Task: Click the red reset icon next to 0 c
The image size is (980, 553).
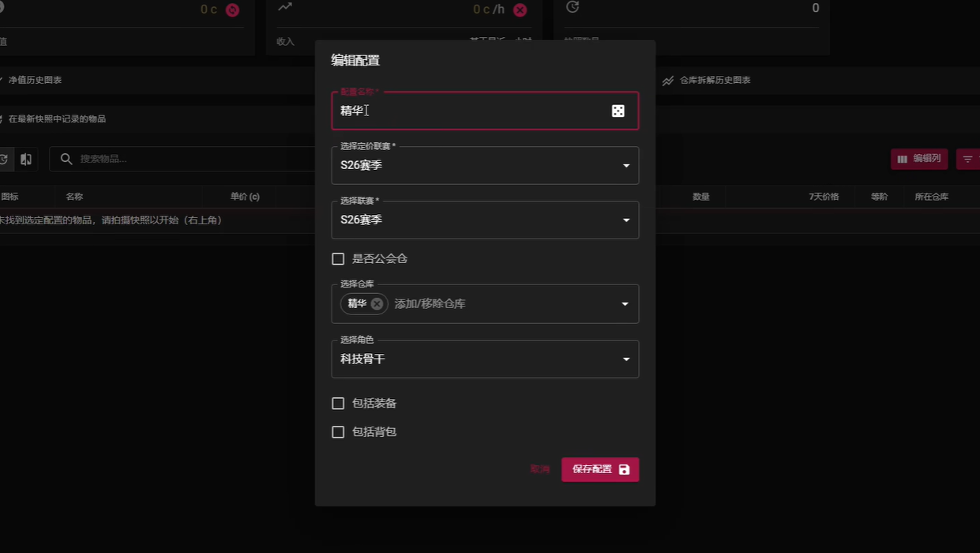Action: pos(232,9)
